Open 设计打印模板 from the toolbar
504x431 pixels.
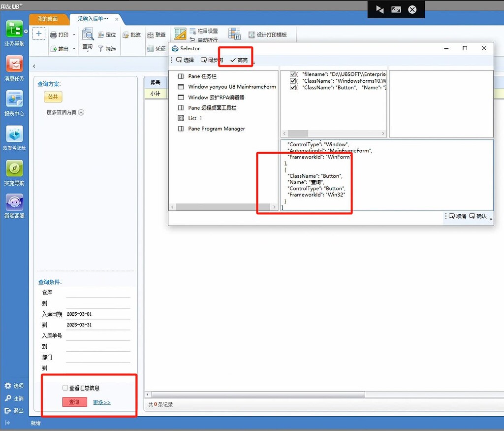coord(268,34)
